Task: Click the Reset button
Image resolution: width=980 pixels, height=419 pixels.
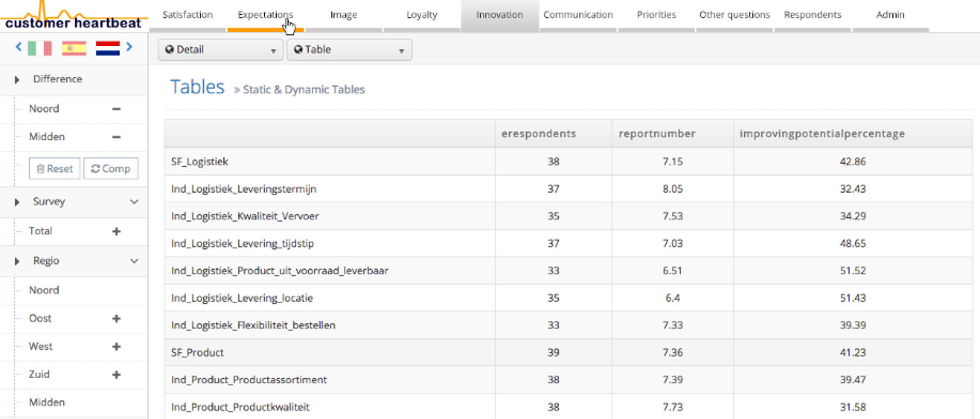Action: coord(54,169)
